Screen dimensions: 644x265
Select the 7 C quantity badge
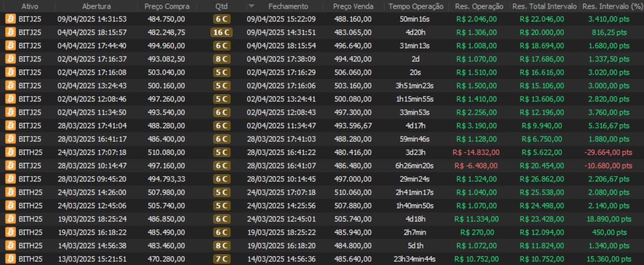[x=221, y=259]
